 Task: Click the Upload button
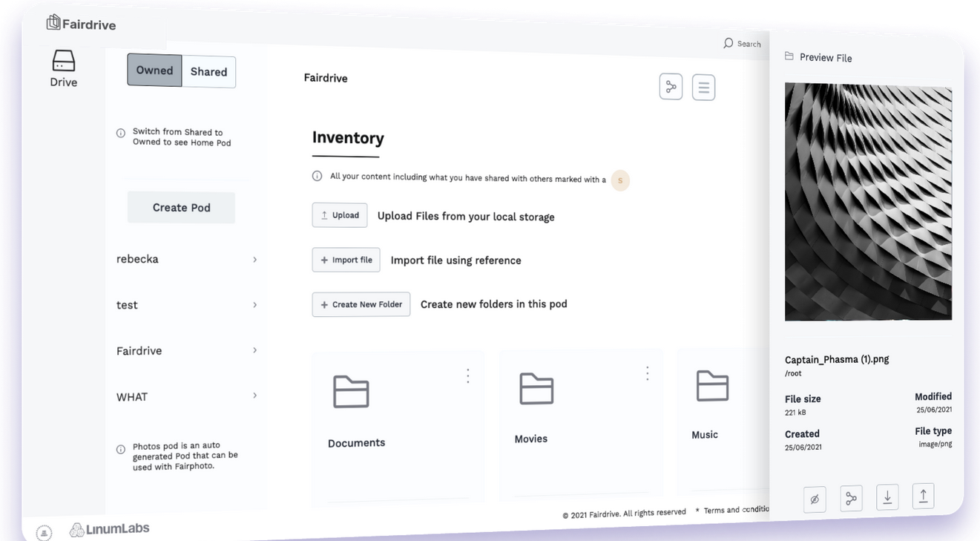pos(340,215)
